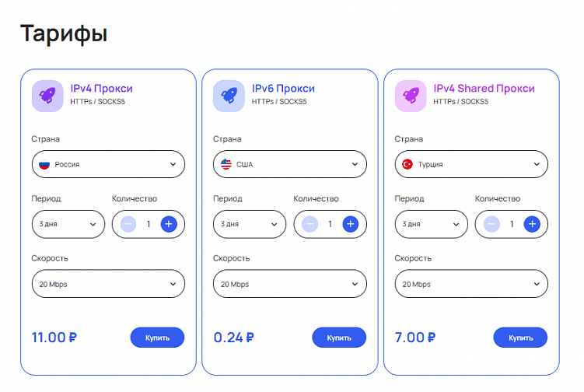Buy the IPv6 proxy for 0.24 ₽
This screenshot has width=584, height=392.
[x=339, y=338]
